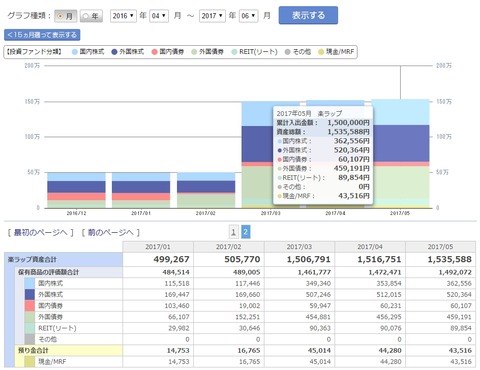Screen dimensions: 480x370
Task: Open the end year dropdown showing 2017
Action: pyautogui.click(x=212, y=16)
